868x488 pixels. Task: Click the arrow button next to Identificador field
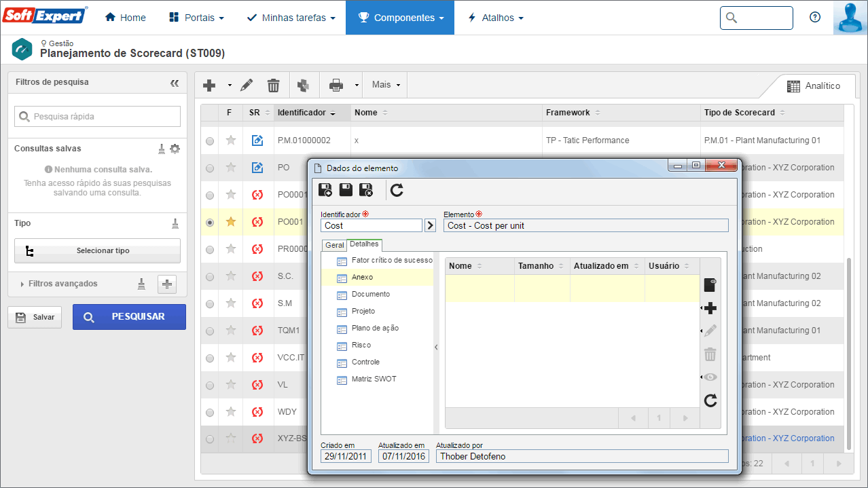tap(430, 225)
